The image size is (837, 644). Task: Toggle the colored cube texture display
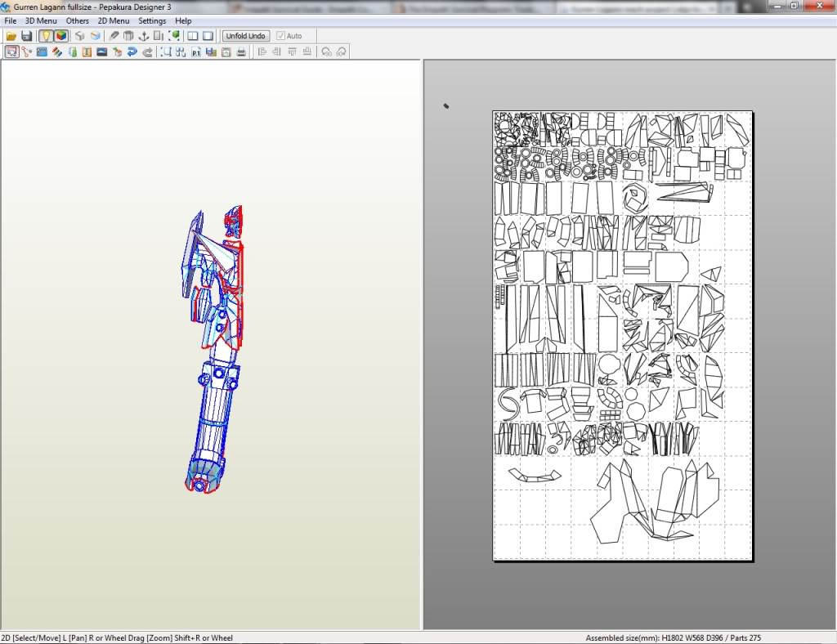pyautogui.click(x=60, y=36)
